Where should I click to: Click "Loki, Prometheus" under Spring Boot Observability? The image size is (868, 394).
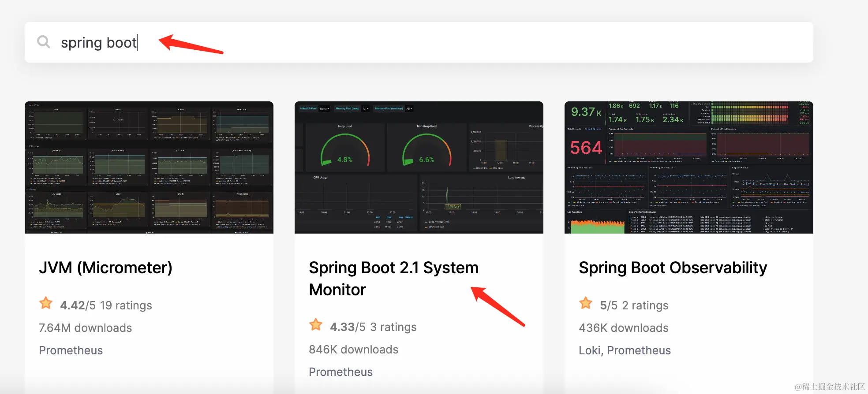pos(625,350)
